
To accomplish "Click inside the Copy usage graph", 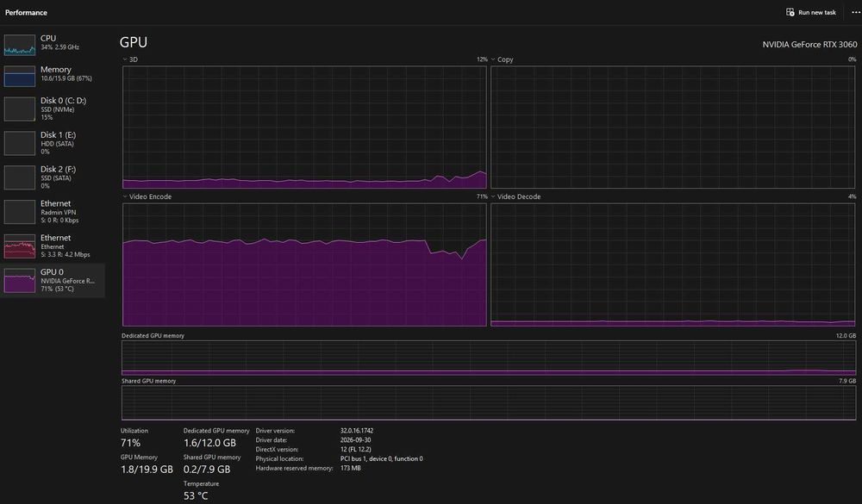I will (673, 127).
